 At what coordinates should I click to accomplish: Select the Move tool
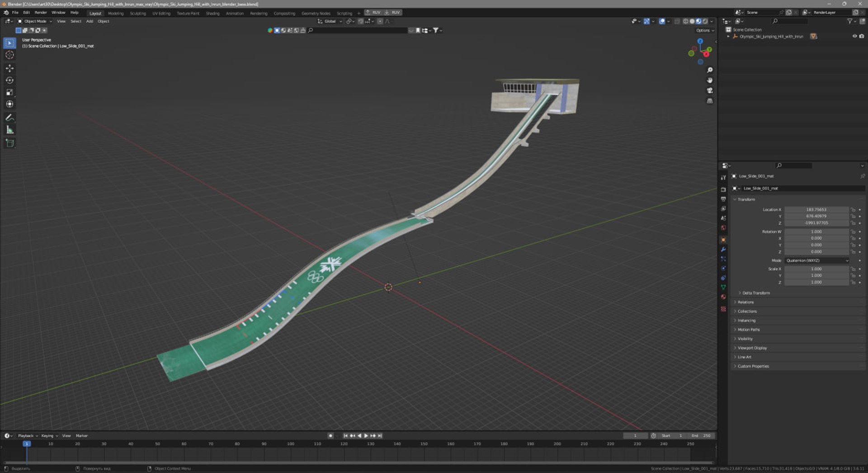[x=9, y=68]
